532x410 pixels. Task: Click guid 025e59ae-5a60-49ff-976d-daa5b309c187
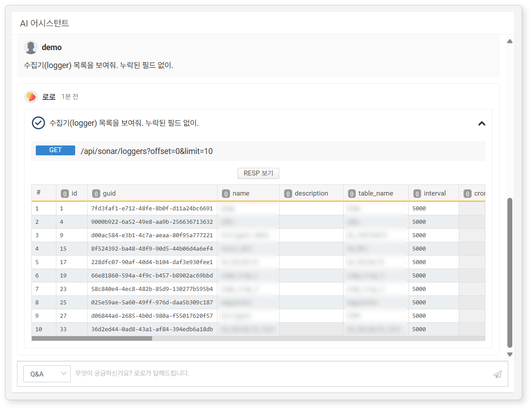[152, 303]
